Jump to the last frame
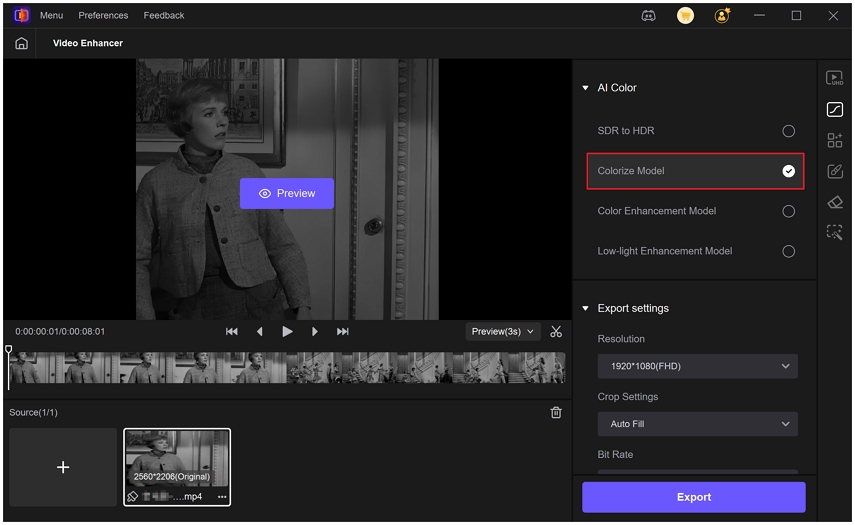The height and width of the screenshot is (525, 855). coord(342,331)
